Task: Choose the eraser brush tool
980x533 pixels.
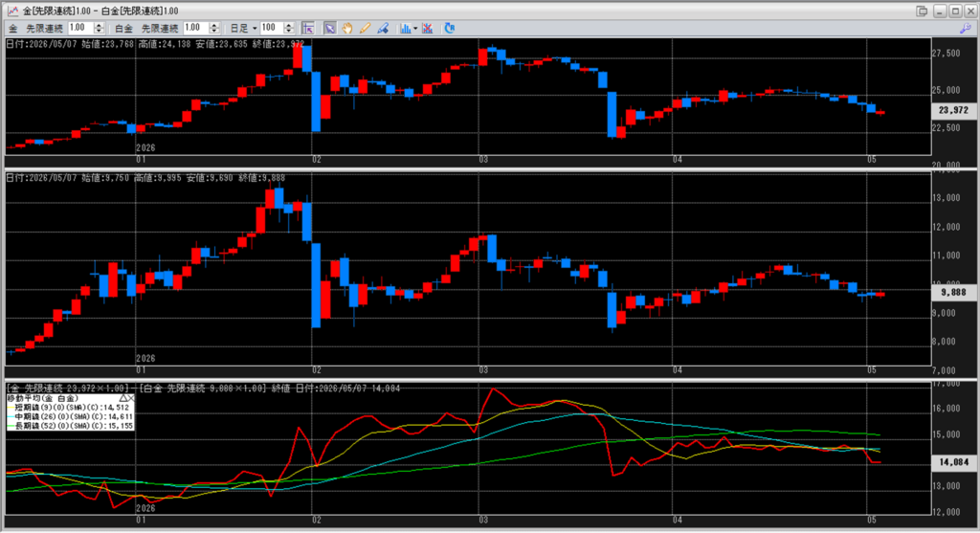Action: tap(383, 28)
